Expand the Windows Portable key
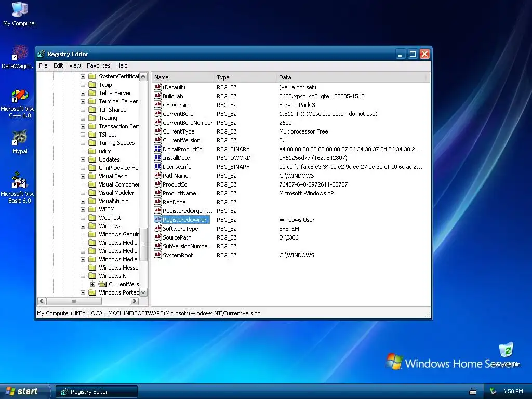Viewport: 532px width, 399px height. [83, 292]
